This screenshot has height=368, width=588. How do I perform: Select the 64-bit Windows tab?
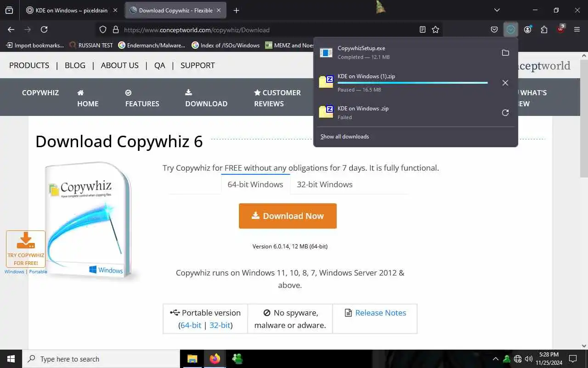point(255,184)
